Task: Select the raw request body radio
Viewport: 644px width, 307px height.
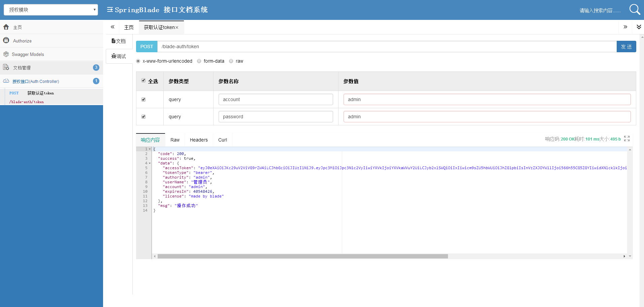Action: click(x=231, y=61)
